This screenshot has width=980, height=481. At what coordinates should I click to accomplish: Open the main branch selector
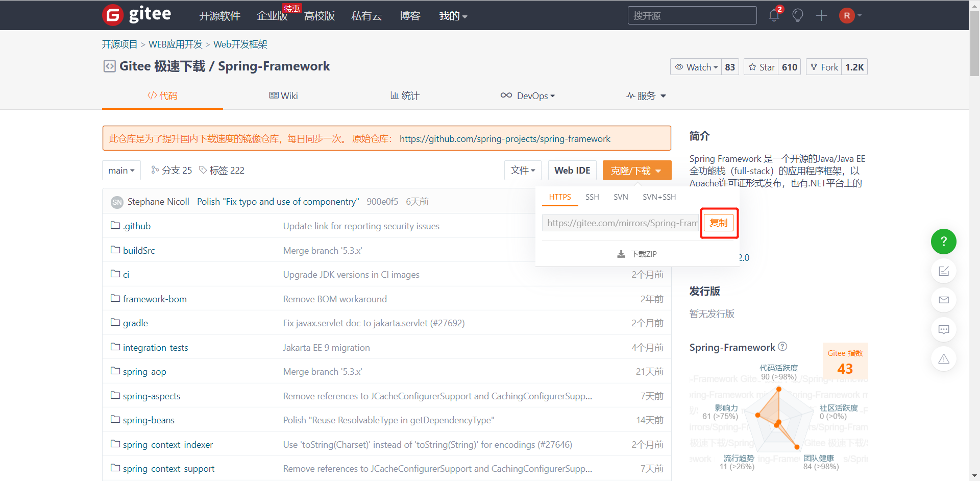(121, 171)
